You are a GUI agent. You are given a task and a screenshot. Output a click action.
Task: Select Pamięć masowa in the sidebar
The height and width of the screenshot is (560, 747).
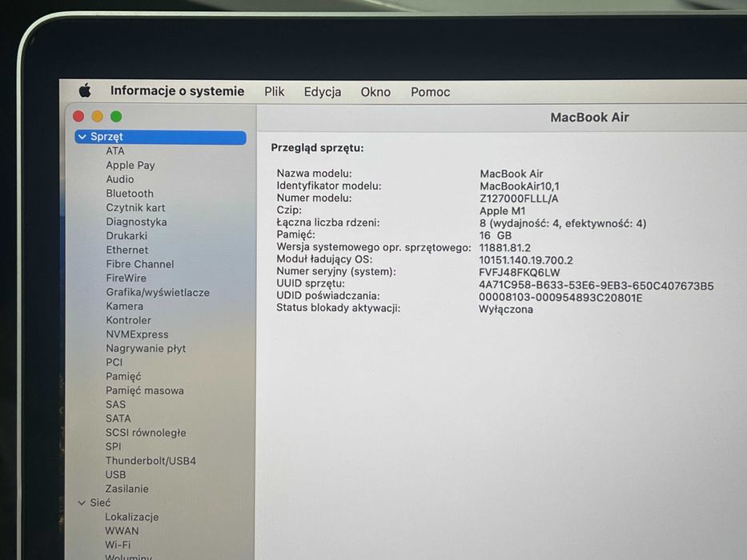145,390
